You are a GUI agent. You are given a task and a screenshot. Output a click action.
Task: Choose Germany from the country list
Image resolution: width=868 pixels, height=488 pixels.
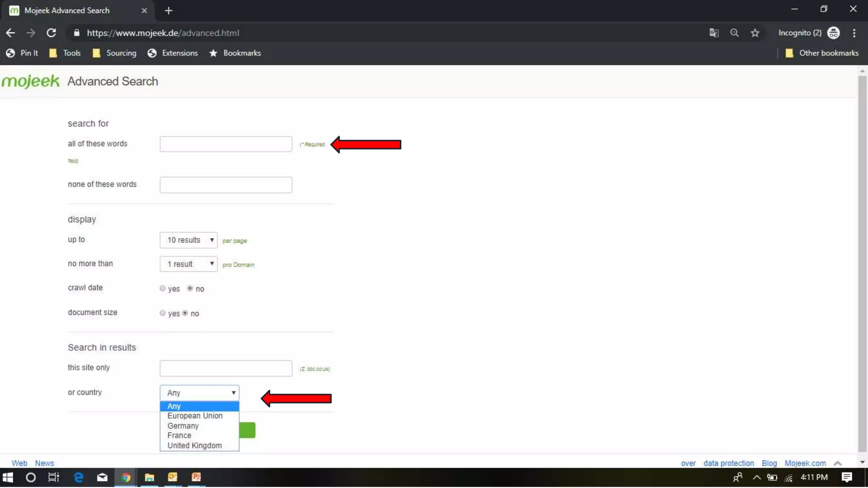point(183,426)
